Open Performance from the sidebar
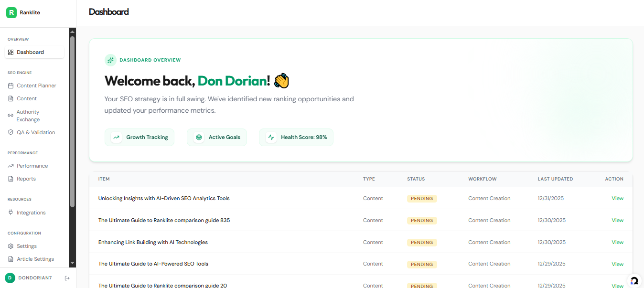 click(33, 166)
